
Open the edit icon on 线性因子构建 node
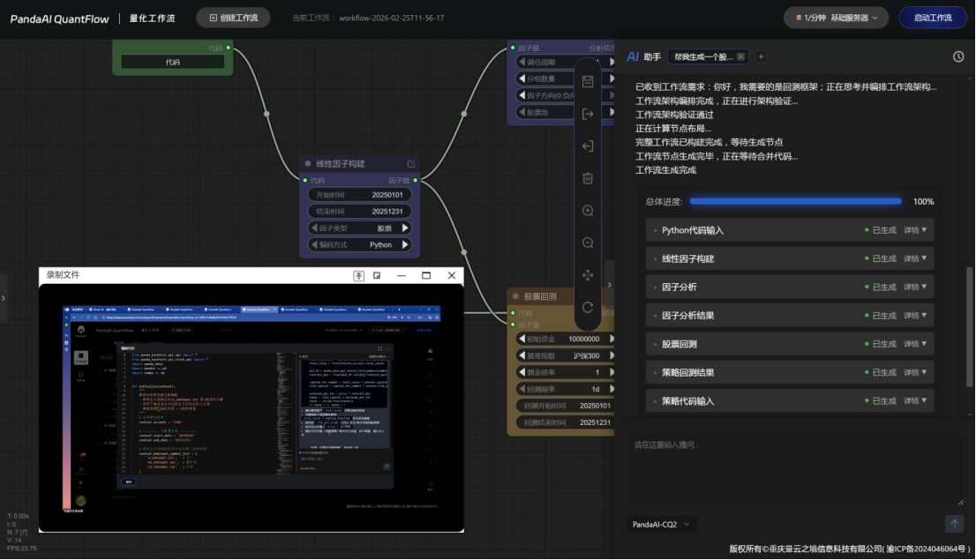[411, 164]
